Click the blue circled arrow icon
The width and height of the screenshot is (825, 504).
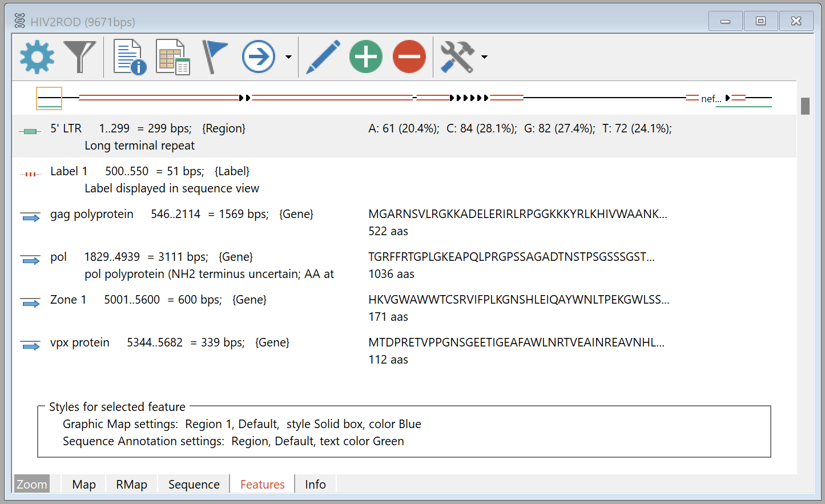(259, 57)
